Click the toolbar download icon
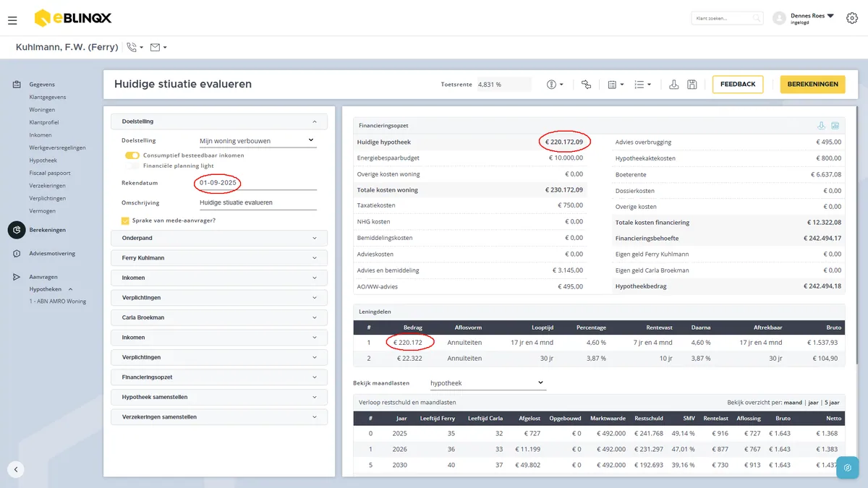 click(x=674, y=85)
